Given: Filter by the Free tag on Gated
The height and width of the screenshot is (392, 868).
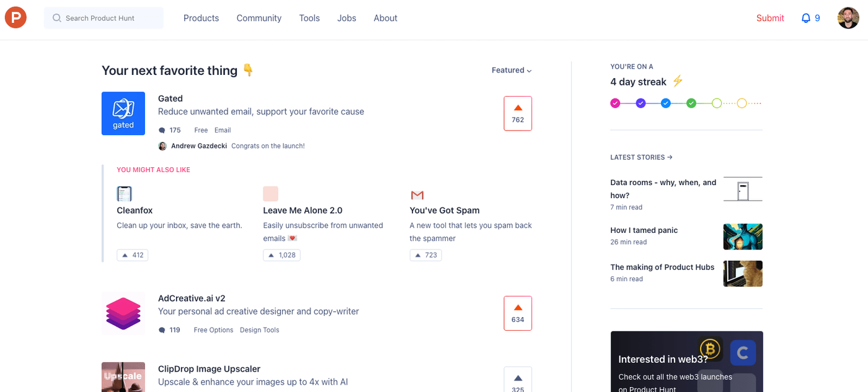Looking at the screenshot, I should click(x=201, y=131).
